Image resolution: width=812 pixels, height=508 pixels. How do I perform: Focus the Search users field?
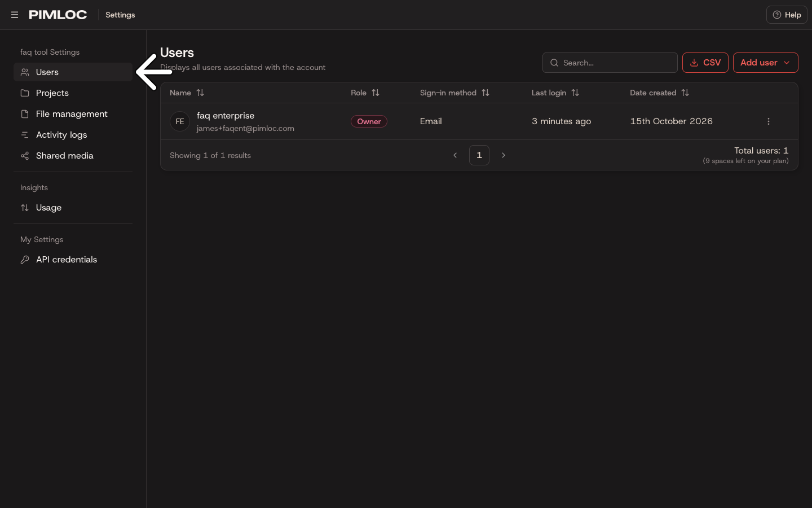(610, 63)
